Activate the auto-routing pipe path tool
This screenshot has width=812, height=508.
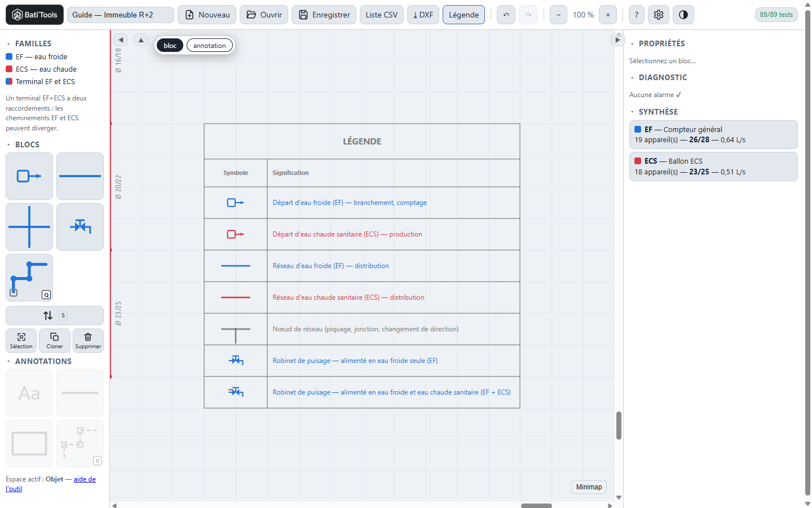[29, 278]
